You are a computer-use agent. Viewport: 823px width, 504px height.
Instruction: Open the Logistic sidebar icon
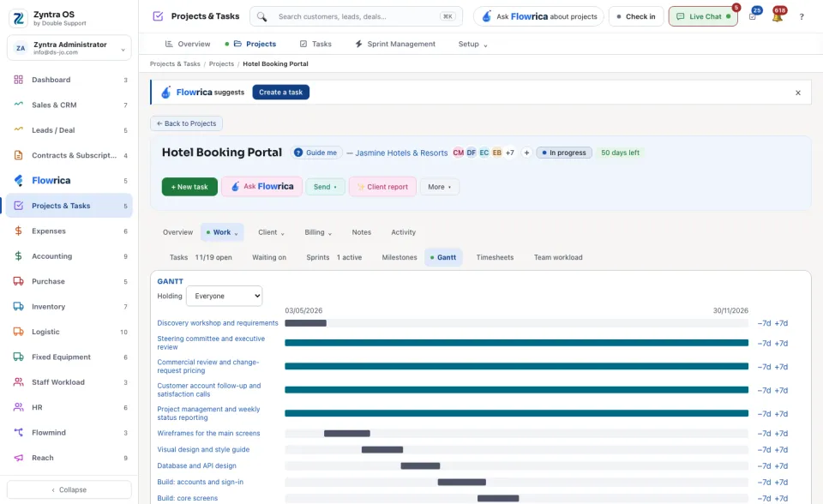[x=18, y=332]
